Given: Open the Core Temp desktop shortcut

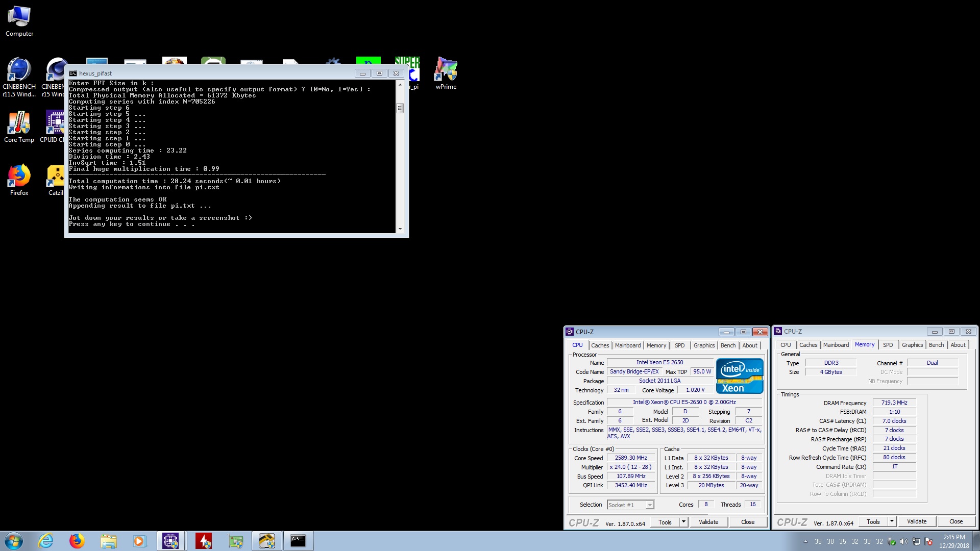Looking at the screenshot, I should pos(19,127).
